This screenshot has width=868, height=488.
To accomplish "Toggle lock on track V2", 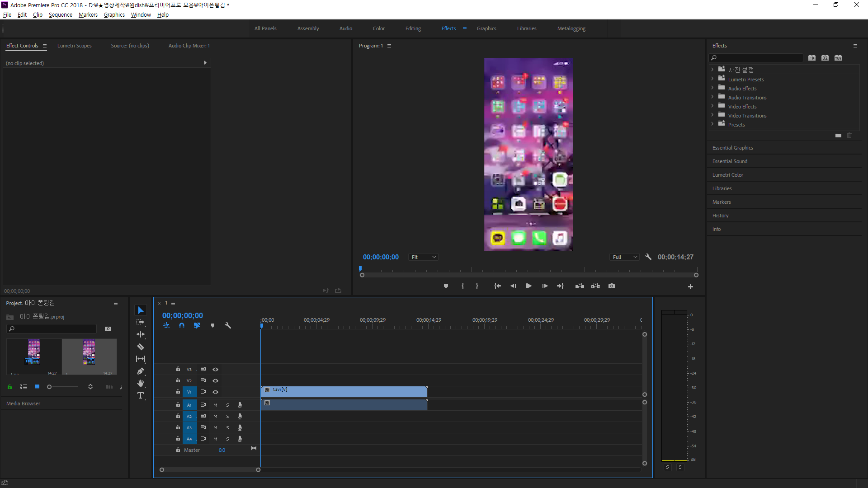I will (x=178, y=380).
